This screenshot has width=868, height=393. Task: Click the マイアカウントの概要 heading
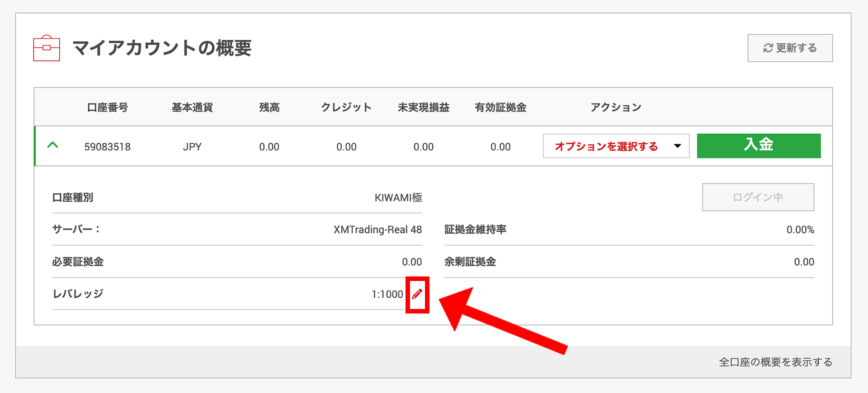point(162,48)
